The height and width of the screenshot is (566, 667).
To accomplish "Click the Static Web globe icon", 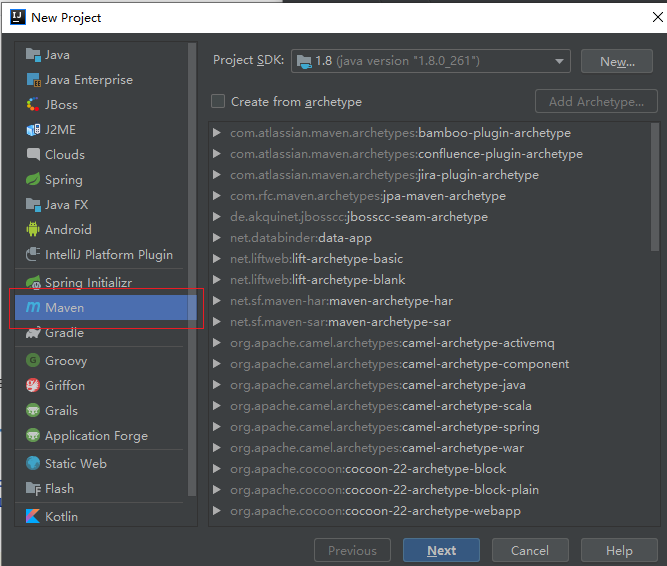I will point(33,464).
